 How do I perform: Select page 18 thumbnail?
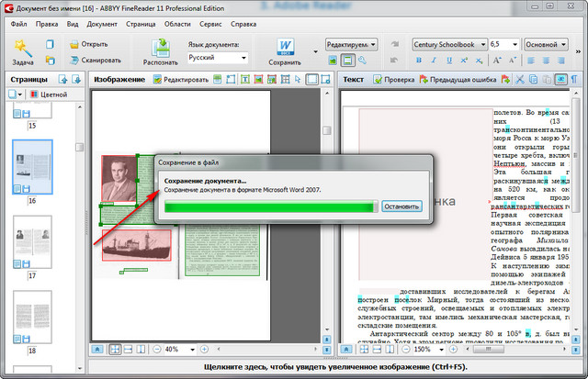32,317
